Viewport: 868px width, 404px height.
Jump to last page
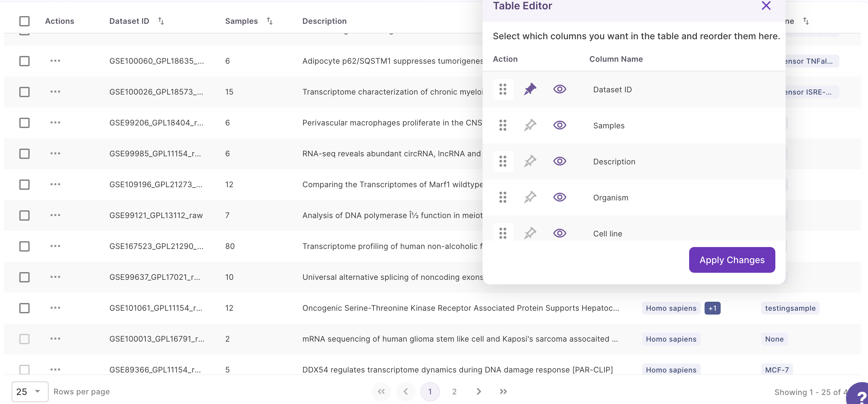503,391
